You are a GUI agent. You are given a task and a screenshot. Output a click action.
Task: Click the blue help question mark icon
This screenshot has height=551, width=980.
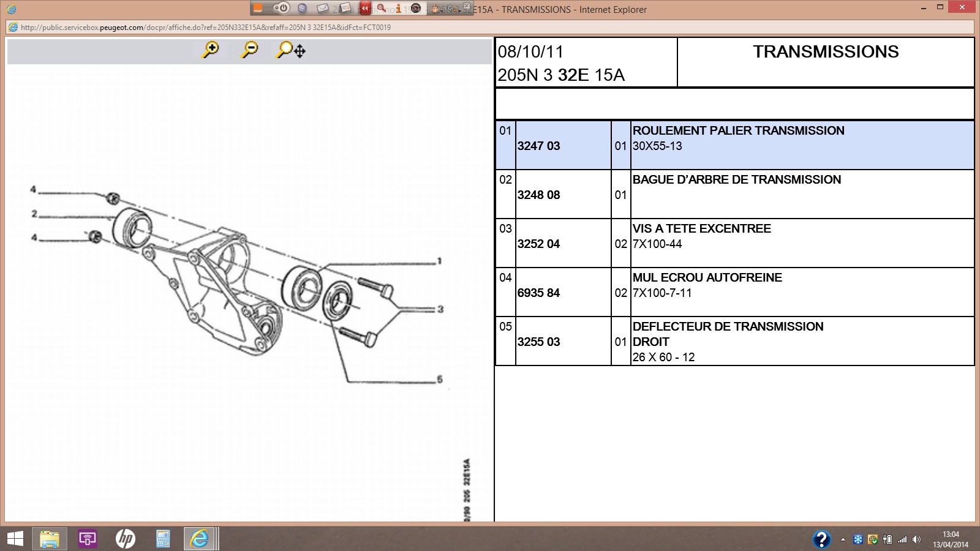(821, 539)
